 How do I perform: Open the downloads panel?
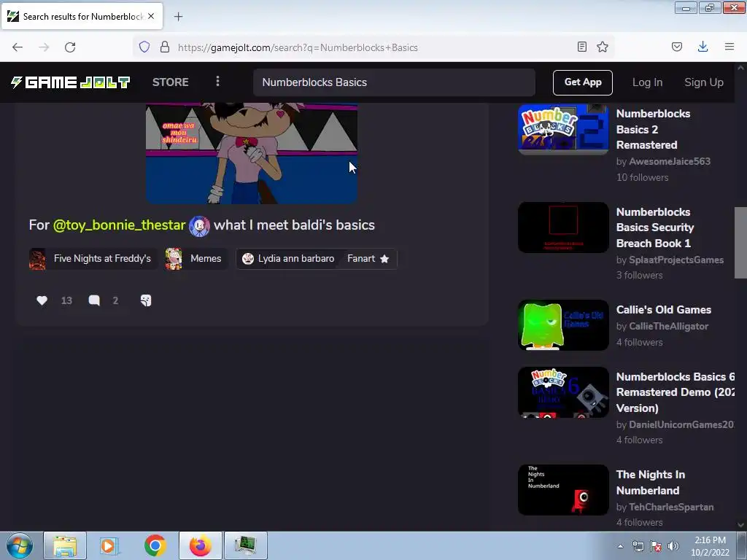coord(703,47)
